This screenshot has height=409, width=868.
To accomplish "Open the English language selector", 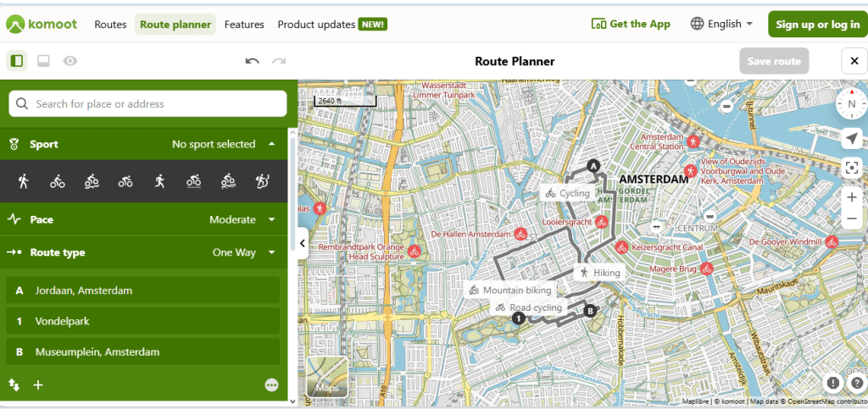I will [721, 24].
